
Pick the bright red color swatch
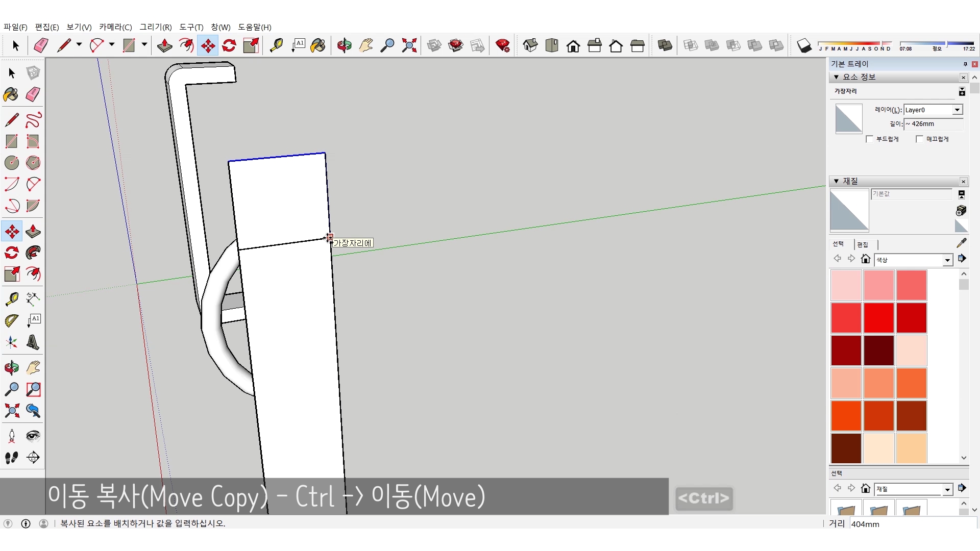tap(878, 317)
